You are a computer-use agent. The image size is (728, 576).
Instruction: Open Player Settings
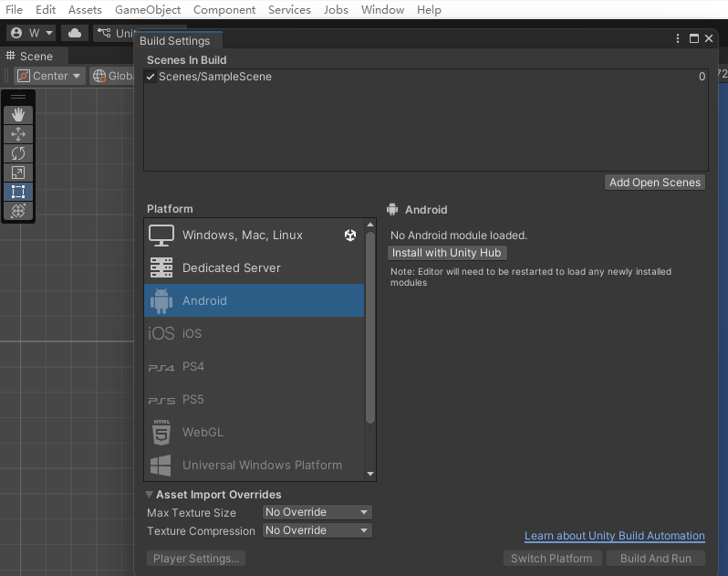(196, 559)
